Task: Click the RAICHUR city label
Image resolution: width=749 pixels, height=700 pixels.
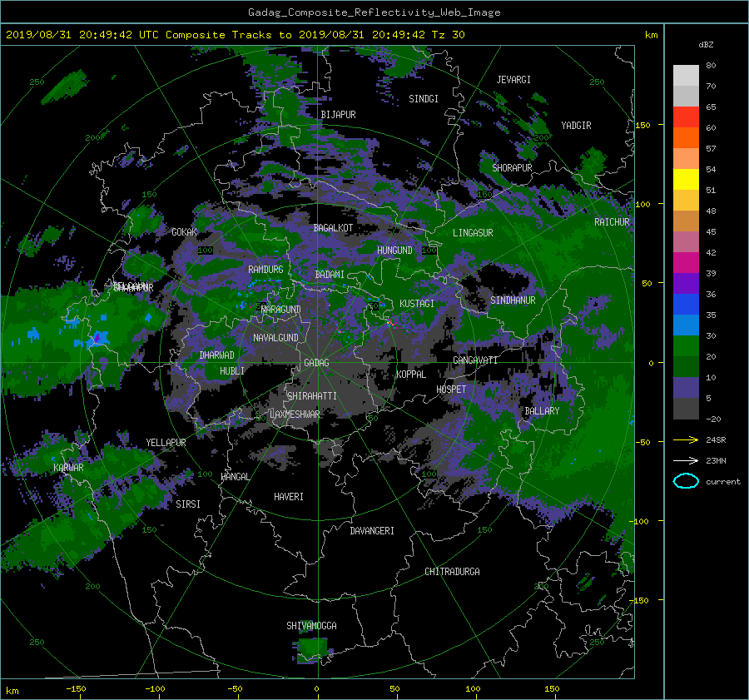Action: (x=612, y=222)
